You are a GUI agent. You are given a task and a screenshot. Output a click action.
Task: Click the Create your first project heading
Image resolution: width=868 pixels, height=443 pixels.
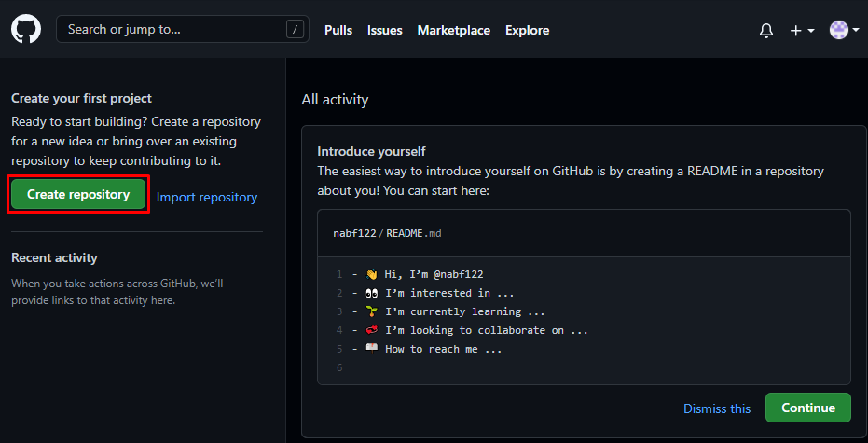click(x=81, y=99)
